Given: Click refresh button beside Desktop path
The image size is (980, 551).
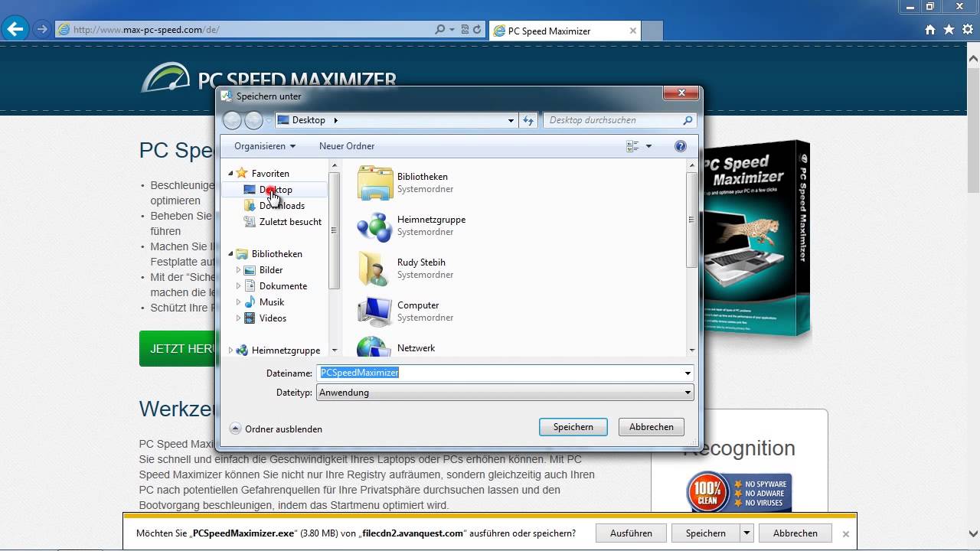Looking at the screenshot, I should 528,120.
